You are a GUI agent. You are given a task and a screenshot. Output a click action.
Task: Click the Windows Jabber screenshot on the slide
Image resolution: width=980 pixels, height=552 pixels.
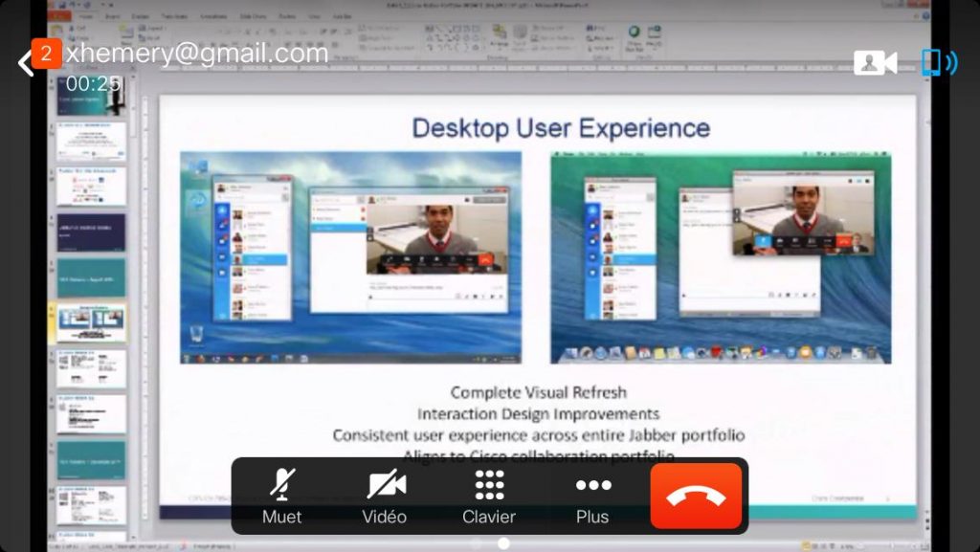(350, 256)
